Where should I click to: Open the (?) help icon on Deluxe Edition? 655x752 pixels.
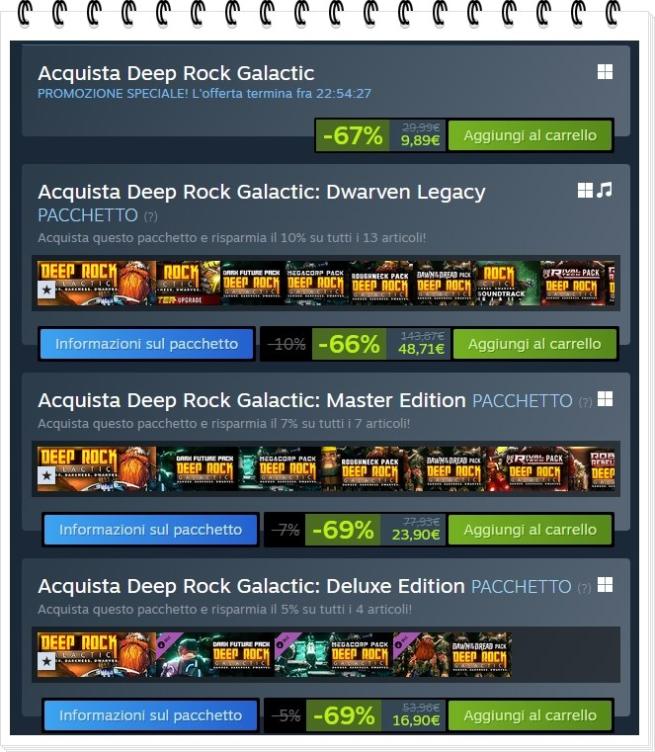(584, 588)
